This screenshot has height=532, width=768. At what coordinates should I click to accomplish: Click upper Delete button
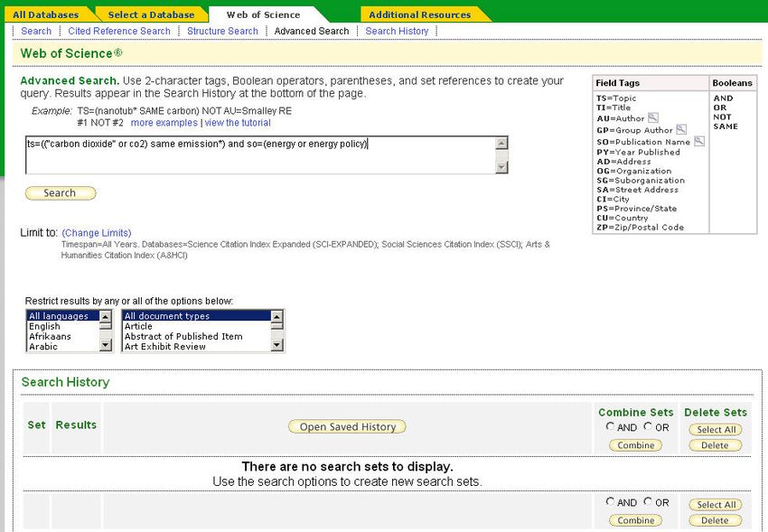point(715,445)
